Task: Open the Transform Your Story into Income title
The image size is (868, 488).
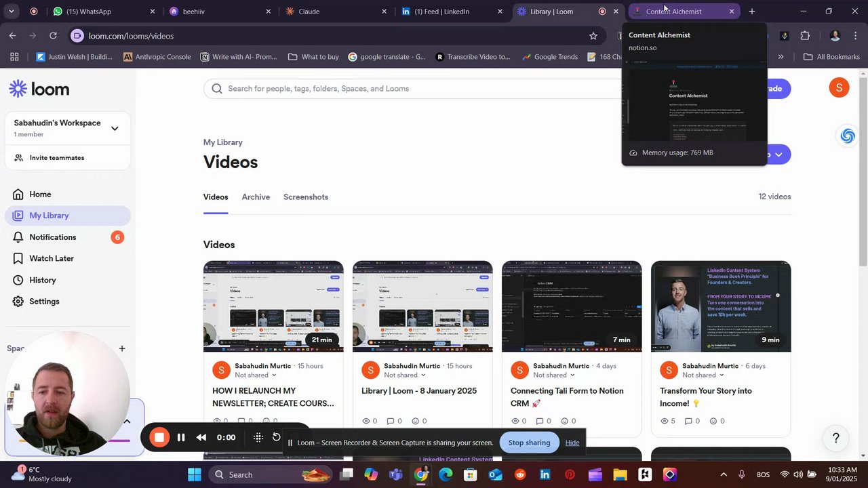Action: (x=706, y=397)
